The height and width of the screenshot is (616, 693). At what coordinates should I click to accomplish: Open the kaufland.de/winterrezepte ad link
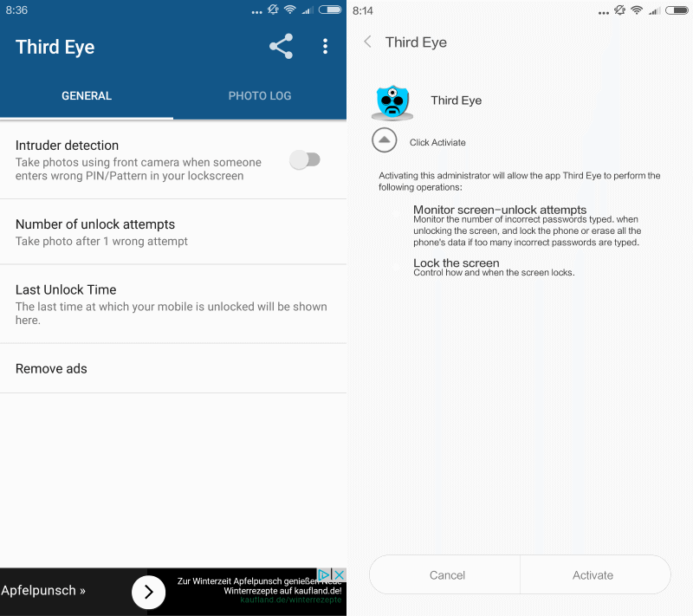pyautogui.click(x=291, y=600)
